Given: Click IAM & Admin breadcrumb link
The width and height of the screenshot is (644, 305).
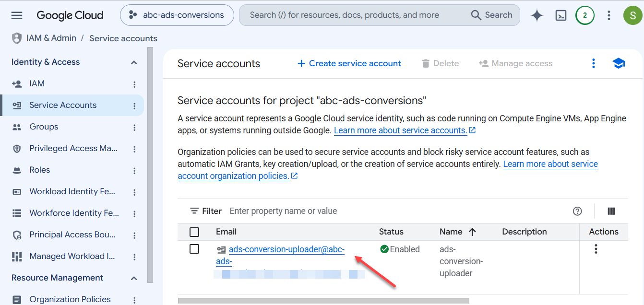Looking at the screenshot, I should 51,38.
